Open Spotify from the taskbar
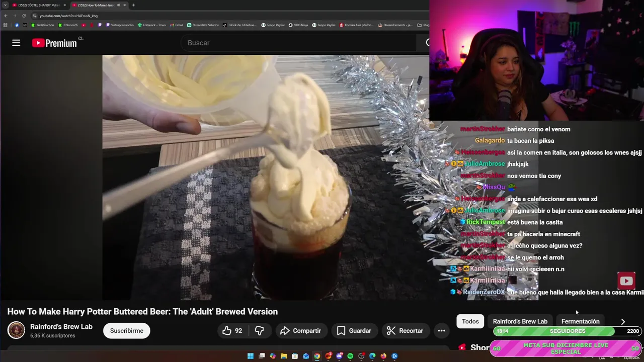 [x=350, y=356]
